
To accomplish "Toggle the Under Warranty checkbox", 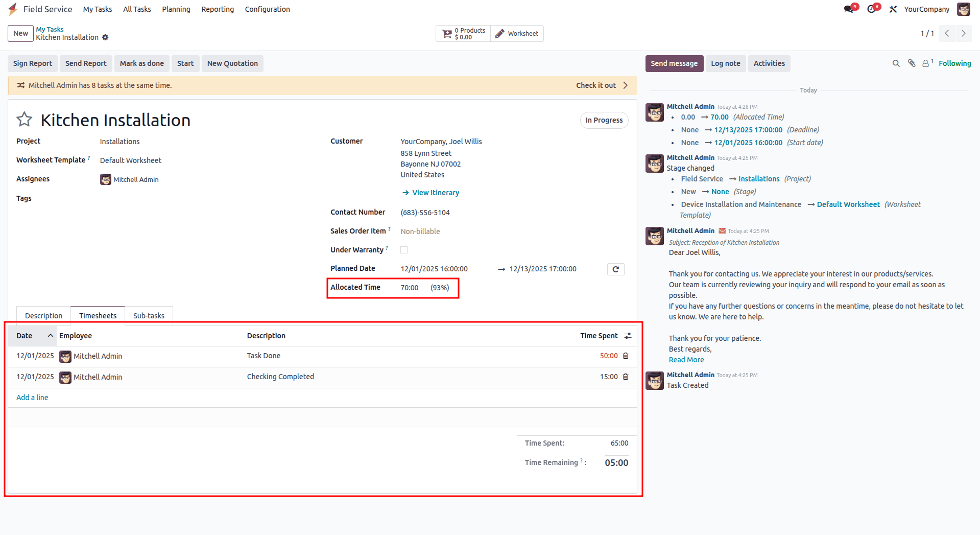I will pos(404,250).
